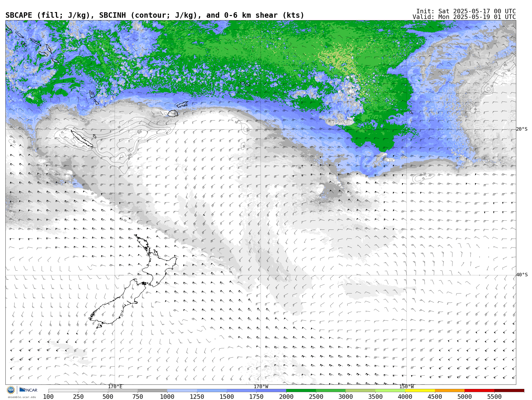Click the colorbar tick label 750
The width and height of the screenshot is (532, 400).
click(138, 397)
